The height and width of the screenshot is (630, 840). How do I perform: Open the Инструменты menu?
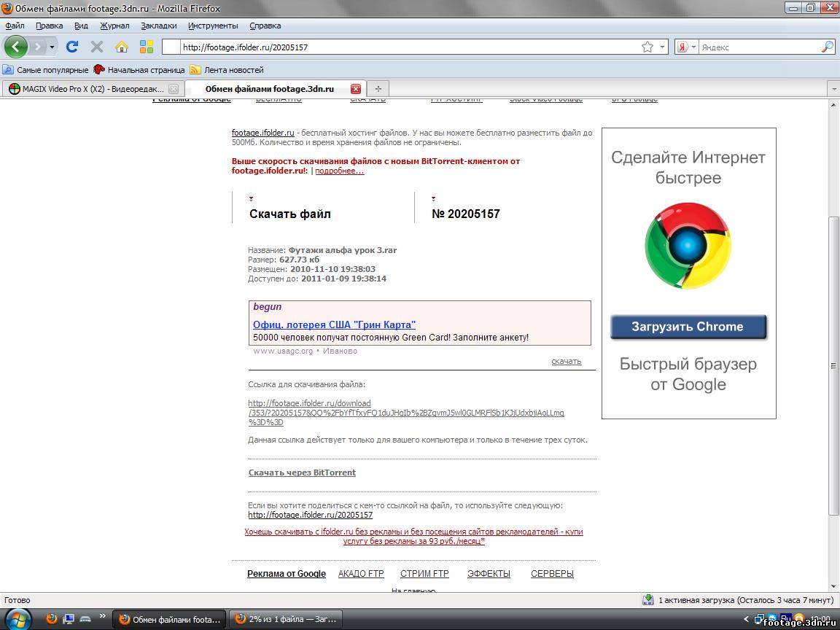pyautogui.click(x=213, y=26)
